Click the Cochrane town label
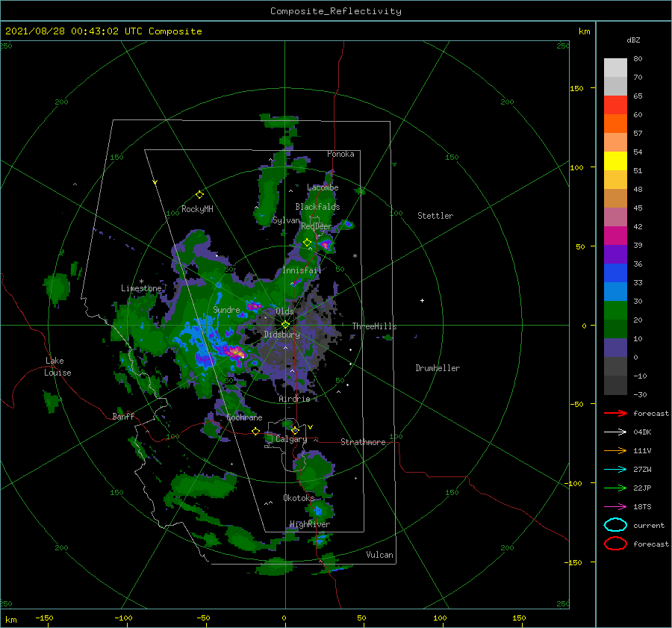672x628 pixels. pos(244,417)
